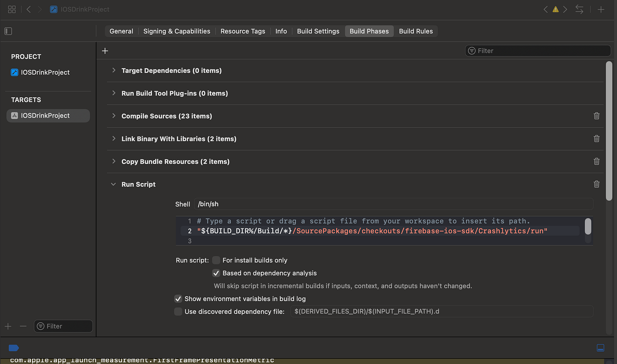Viewport: 617px width, 364px height.
Task: Enable For install builds only
Action: pyautogui.click(x=216, y=260)
